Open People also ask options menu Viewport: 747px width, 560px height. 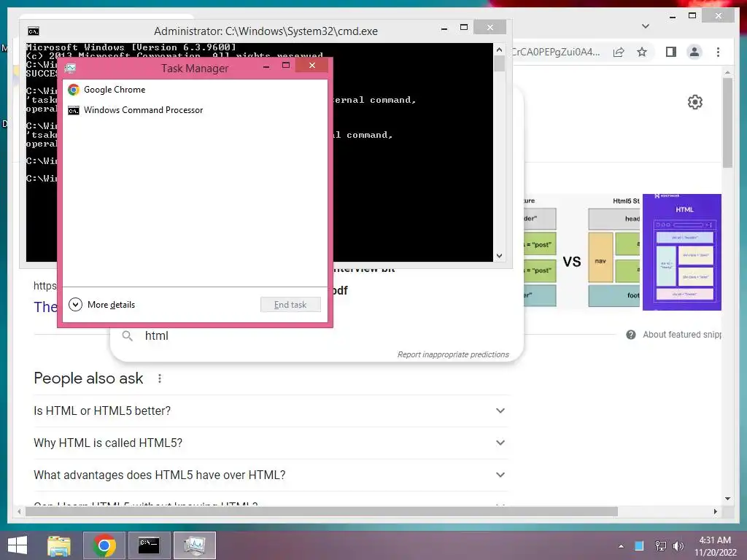click(x=160, y=378)
